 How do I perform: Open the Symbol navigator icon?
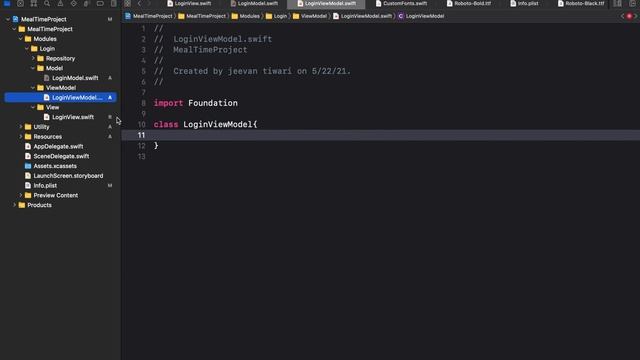(34, 3)
